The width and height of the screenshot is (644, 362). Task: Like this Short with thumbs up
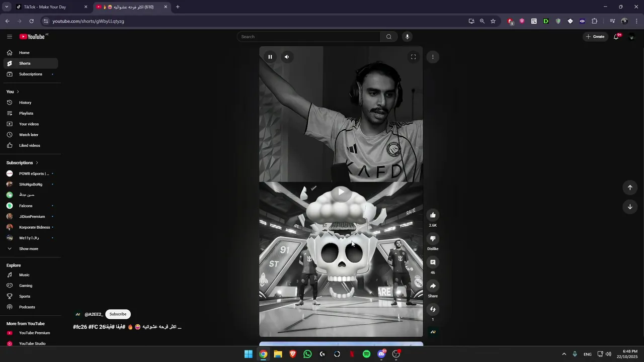click(x=433, y=215)
